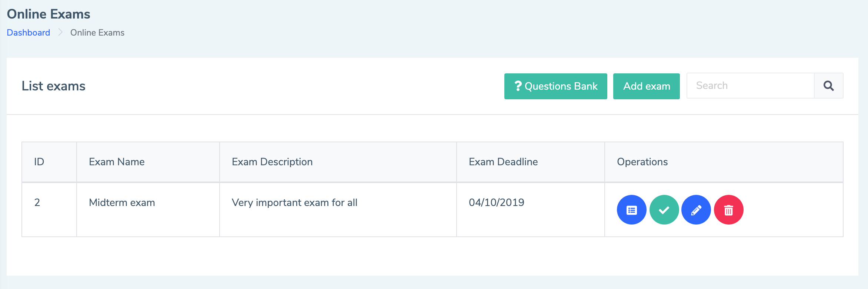The image size is (868, 289).
Task: Click the Exam Name column header
Action: (117, 162)
